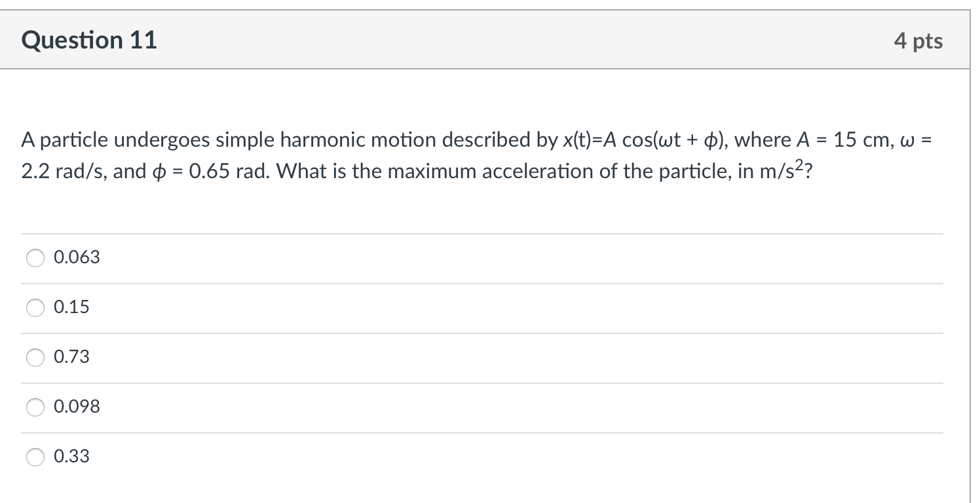Choose the 0.15 answer radio button
The height and width of the screenshot is (503, 980).
(x=36, y=308)
